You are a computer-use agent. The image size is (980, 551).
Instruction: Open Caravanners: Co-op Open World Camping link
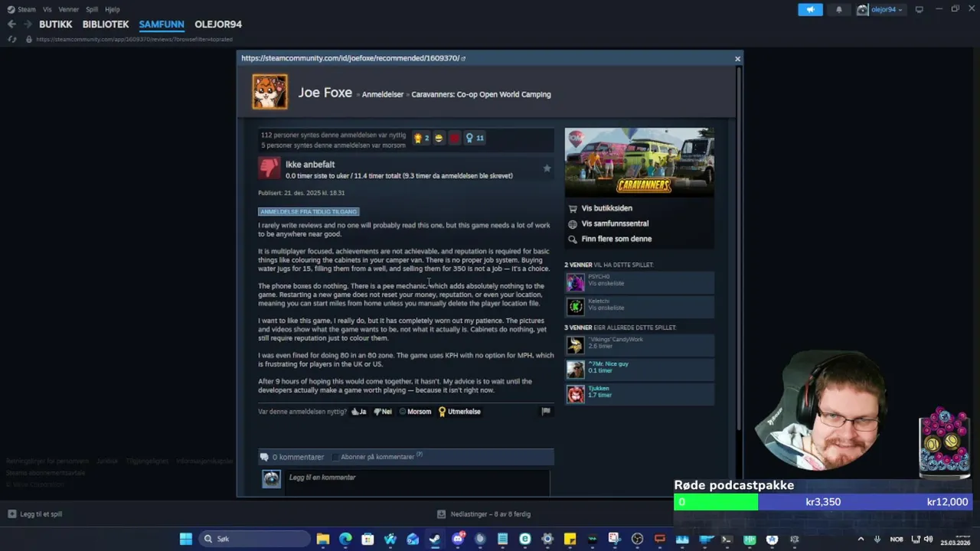(x=481, y=95)
